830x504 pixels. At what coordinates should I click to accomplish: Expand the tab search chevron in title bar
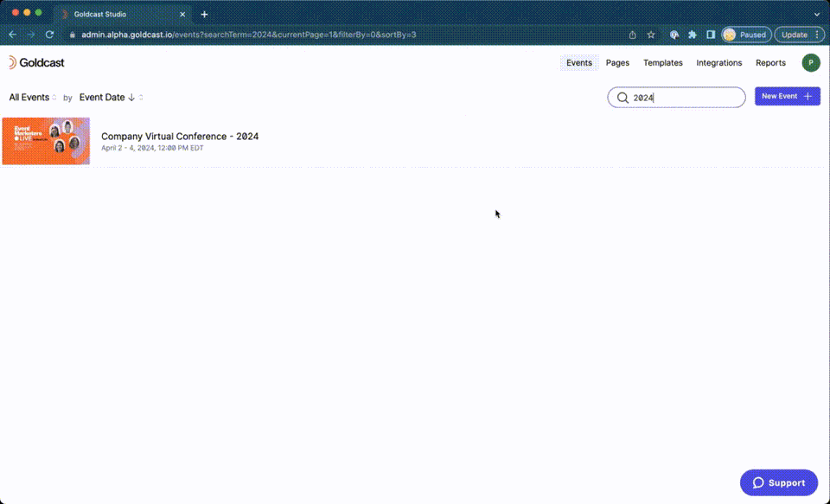click(x=817, y=15)
